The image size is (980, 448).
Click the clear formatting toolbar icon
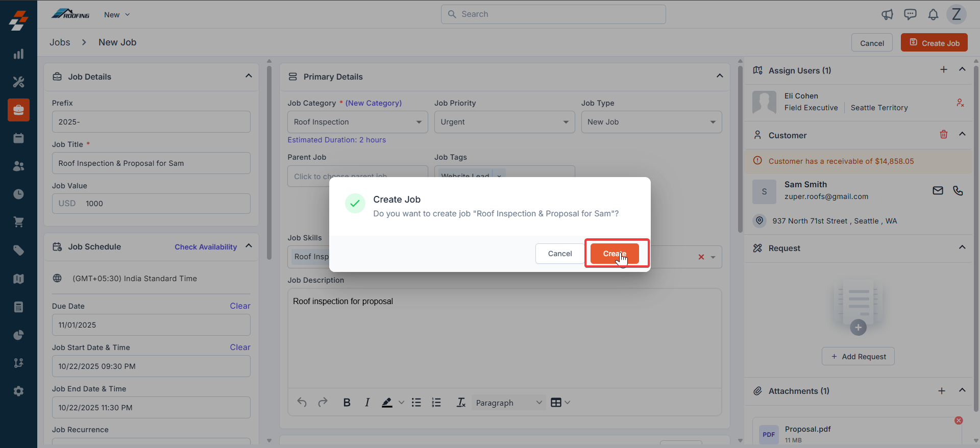click(x=461, y=403)
